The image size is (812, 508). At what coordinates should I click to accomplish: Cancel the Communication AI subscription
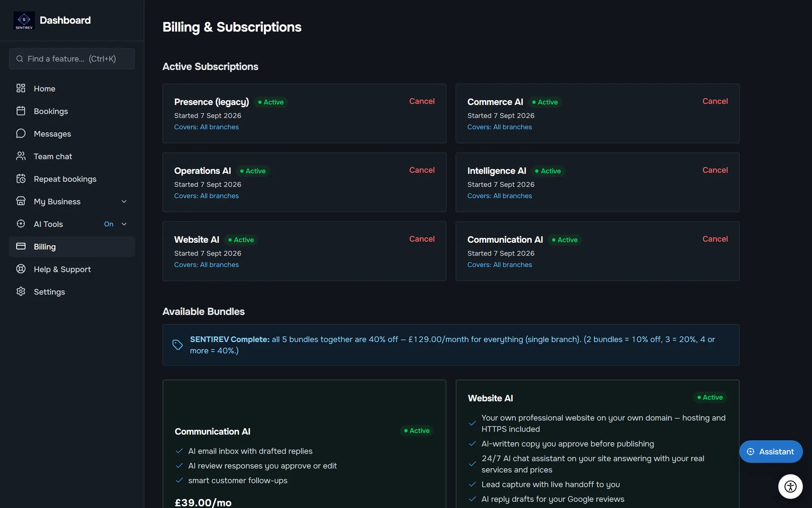(715, 239)
